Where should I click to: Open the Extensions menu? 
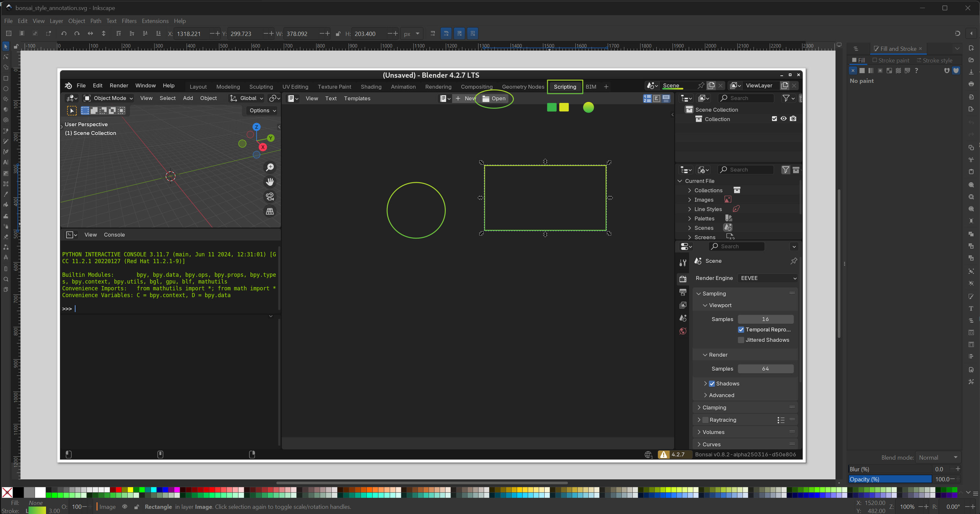click(155, 21)
